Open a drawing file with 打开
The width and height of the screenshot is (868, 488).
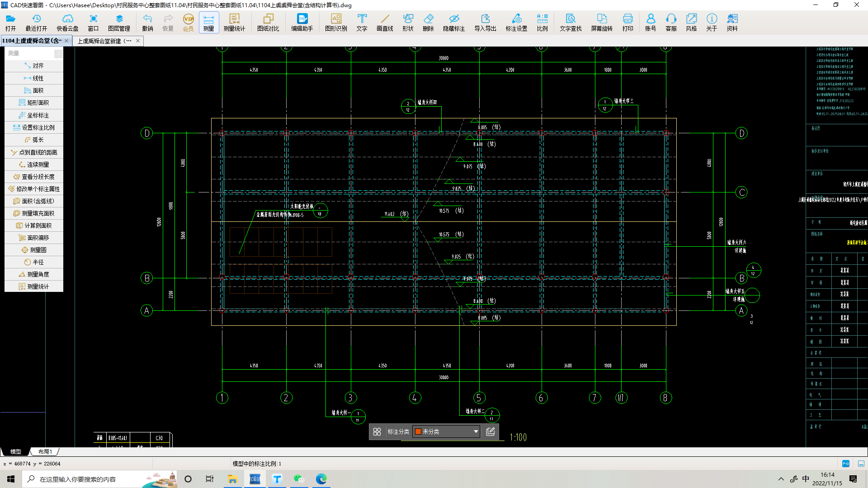(x=10, y=22)
